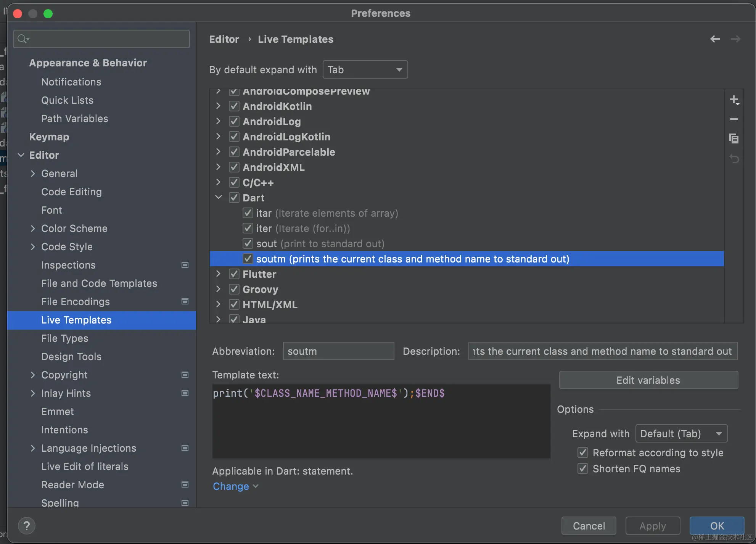Click the search magnifier icon
The width and height of the screenshot is (756, 544).
pyautogui.click(x=23, y=39)
